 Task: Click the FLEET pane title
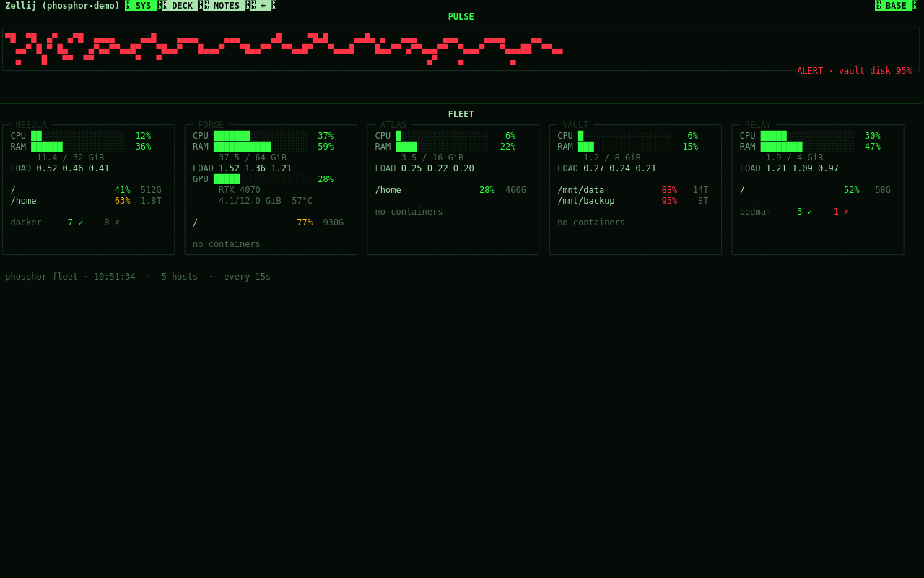[461, 114]
